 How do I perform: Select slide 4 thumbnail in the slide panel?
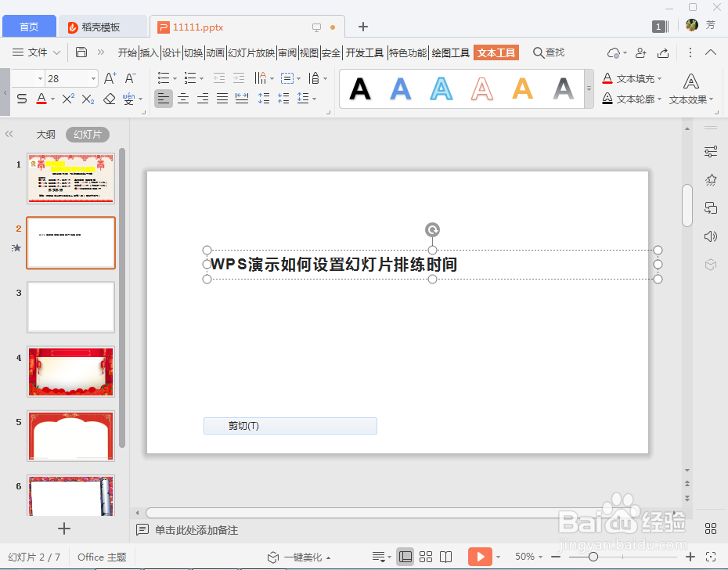tap(70, 371)
